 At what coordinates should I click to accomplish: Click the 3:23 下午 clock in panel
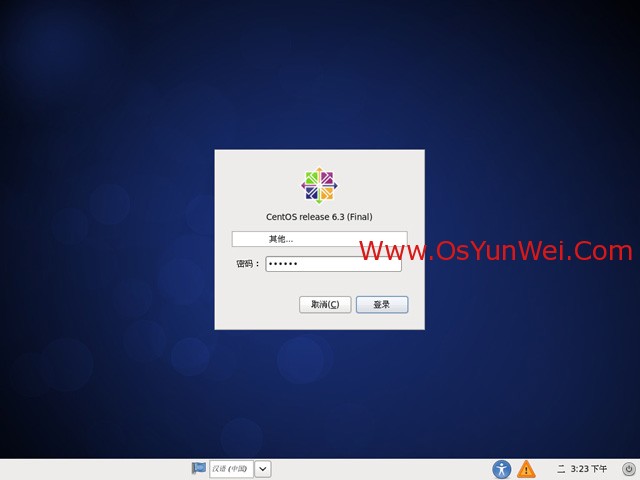(x=590, y=469)
